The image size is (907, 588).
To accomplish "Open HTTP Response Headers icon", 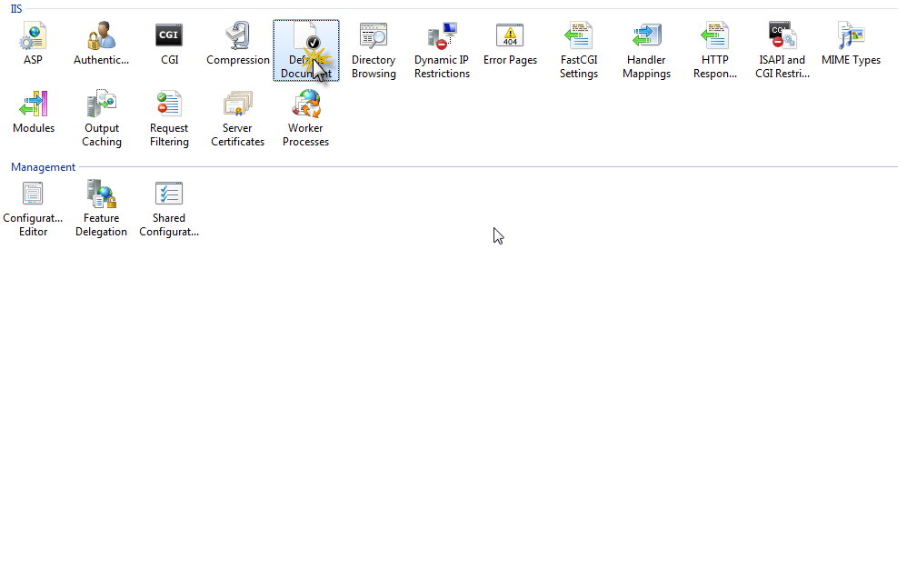I will click(x=715, y=50).
